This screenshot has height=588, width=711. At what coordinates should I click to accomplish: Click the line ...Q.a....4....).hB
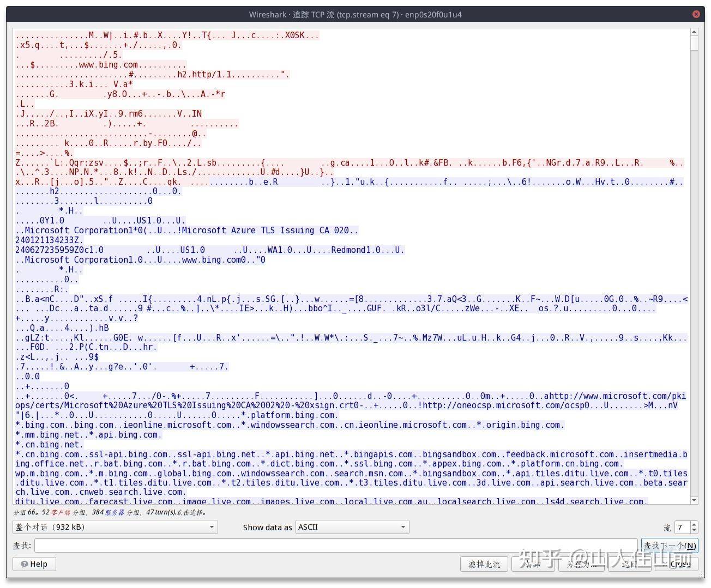coord(62,328)
